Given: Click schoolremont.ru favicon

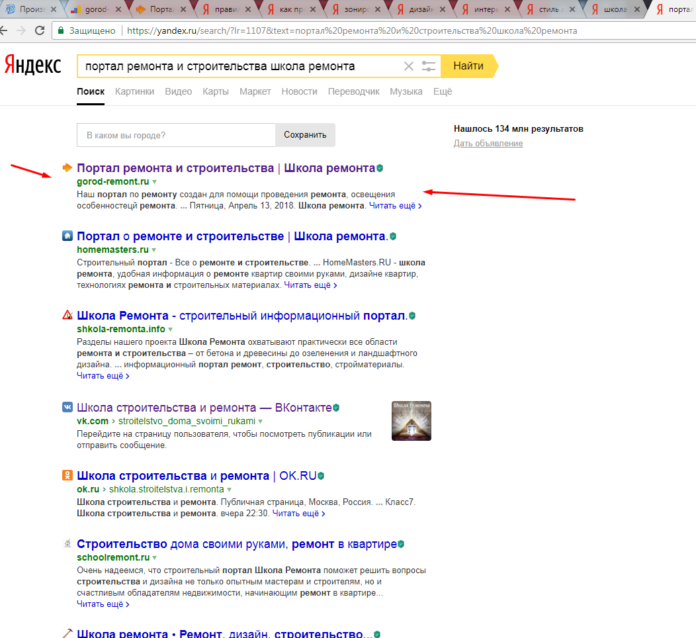Looking at the screenshot, I should pos(67,543).
